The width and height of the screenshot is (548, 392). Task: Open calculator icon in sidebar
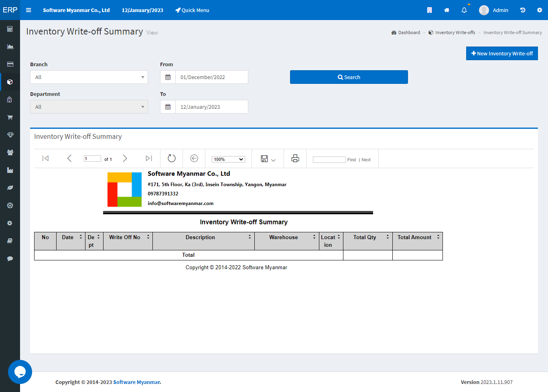(10, 29)
